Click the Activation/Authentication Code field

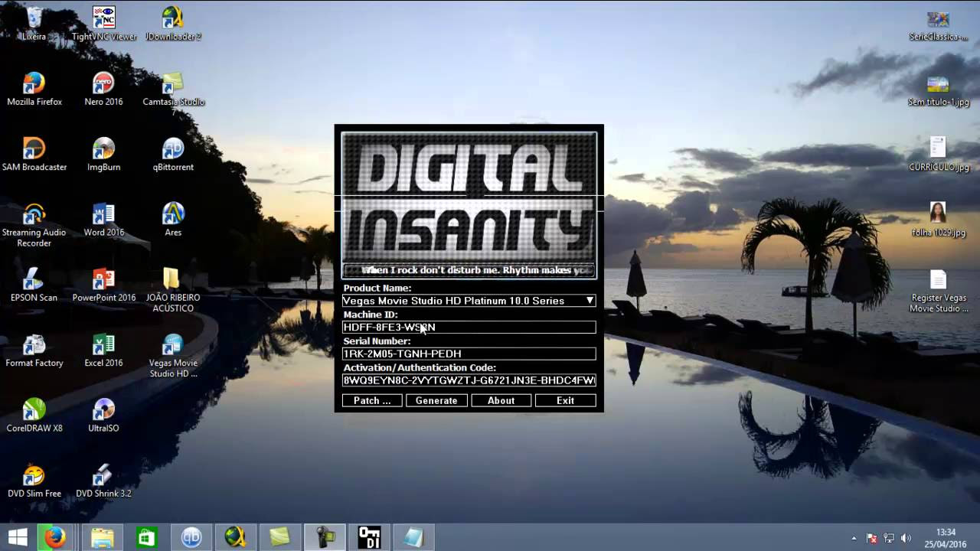469,380
